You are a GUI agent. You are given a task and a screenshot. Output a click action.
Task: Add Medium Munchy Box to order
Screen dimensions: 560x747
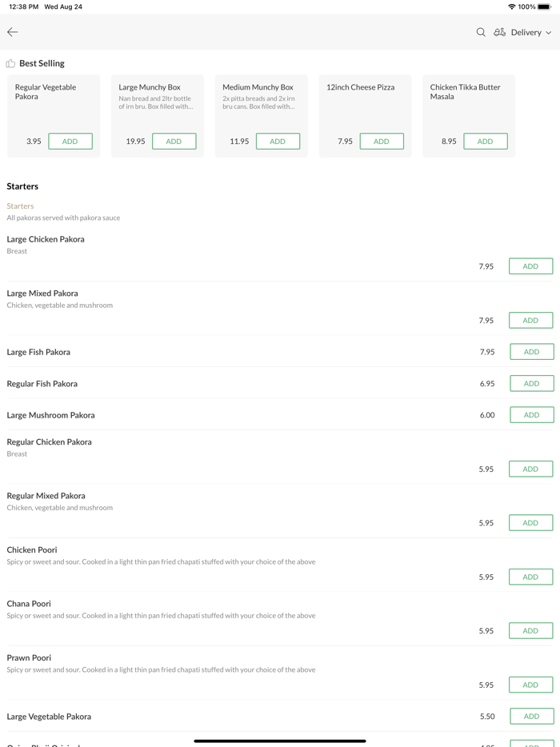click(278, 142)
